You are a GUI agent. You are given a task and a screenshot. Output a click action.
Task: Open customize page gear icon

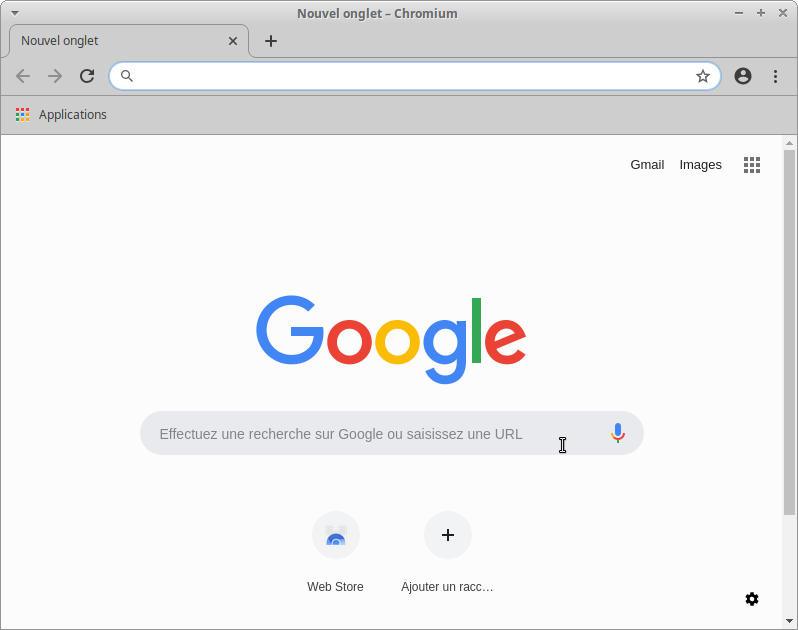coord(752,599)
